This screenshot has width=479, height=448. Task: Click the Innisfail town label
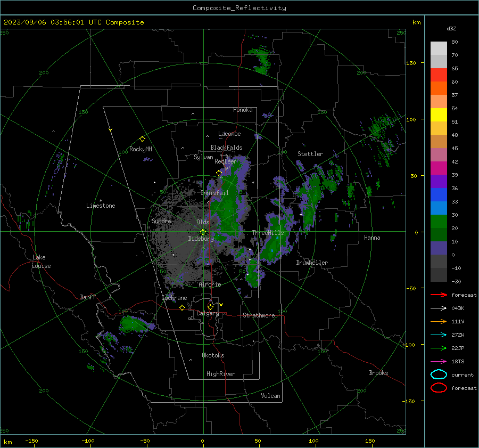coord(214,193)
